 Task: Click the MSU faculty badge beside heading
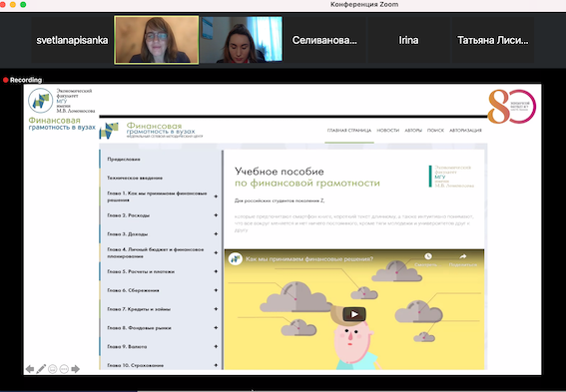451,177
